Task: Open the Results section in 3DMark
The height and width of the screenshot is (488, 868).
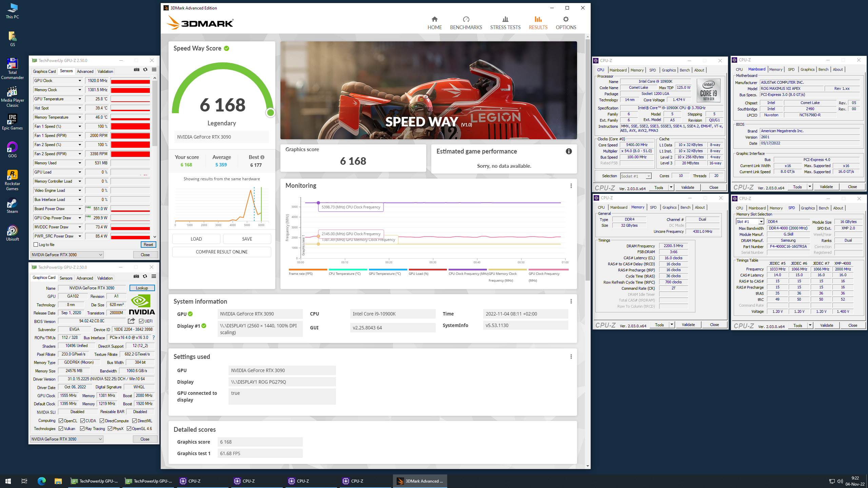Action: tap(538, 23)
